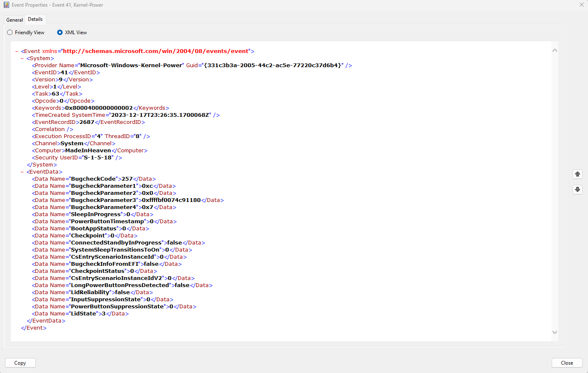Select the Friendly View radio button
The image size is (588, 373).
(10, 33)
